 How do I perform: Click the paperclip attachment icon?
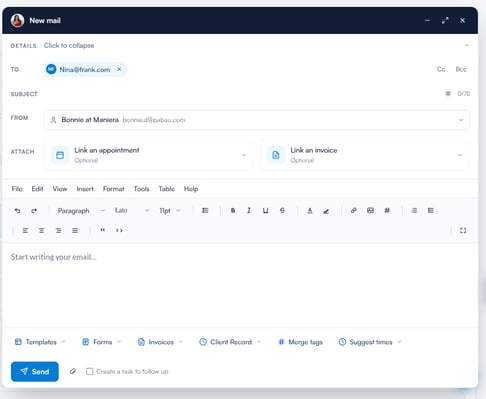point(73,371)
